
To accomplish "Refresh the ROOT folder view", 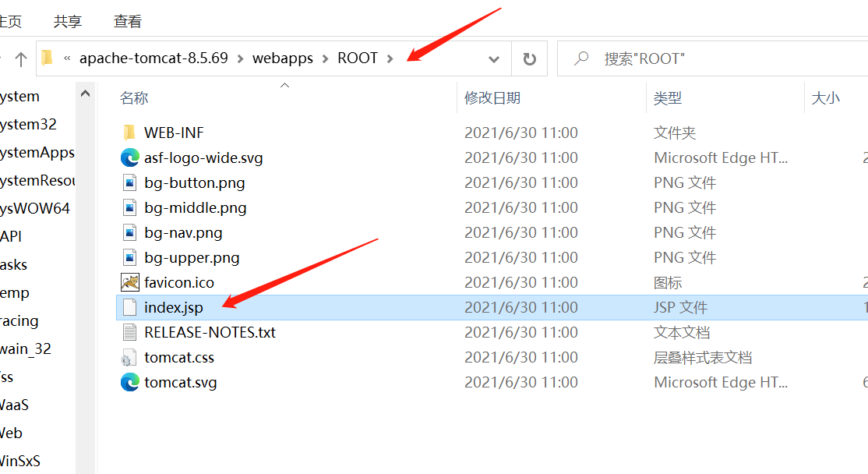I will 530,58.
